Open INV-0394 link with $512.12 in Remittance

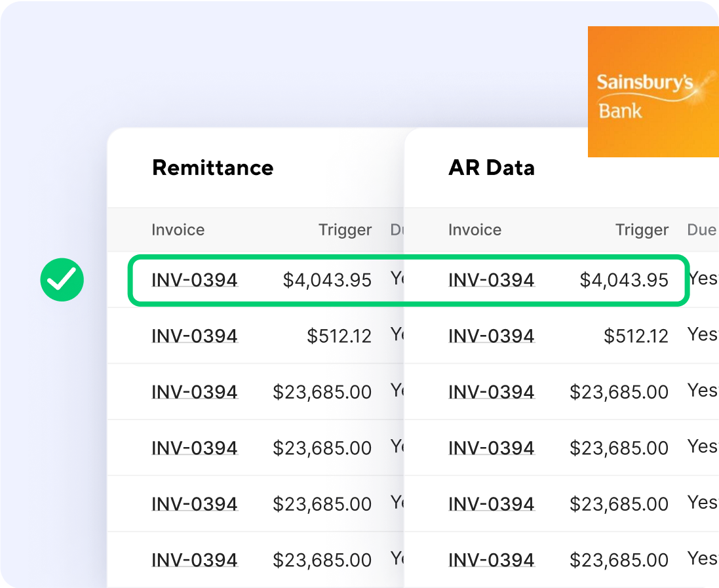[x=195, y=335]
